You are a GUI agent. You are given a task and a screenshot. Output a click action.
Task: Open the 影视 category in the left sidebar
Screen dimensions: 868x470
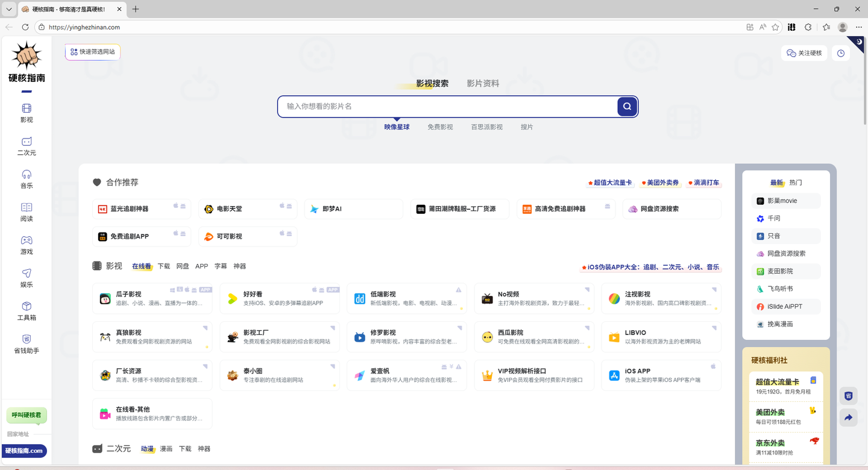pos(27,113)
